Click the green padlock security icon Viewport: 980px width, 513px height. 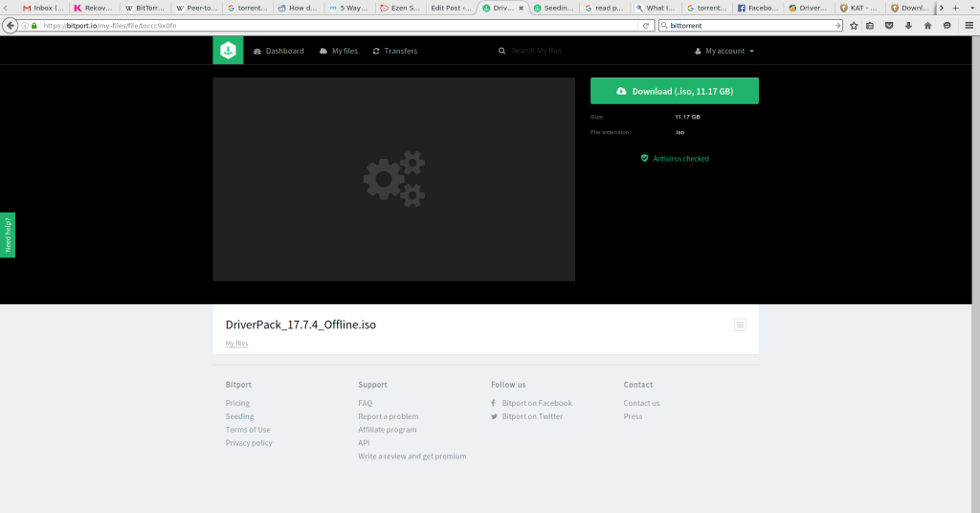(34, 26)
